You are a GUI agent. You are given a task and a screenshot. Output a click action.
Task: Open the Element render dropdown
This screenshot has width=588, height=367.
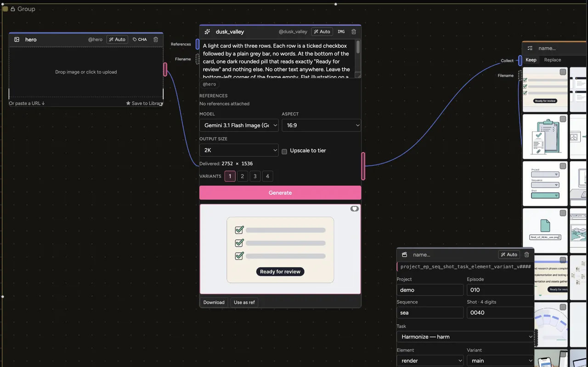pyautogui.click(x=430, y=361)
